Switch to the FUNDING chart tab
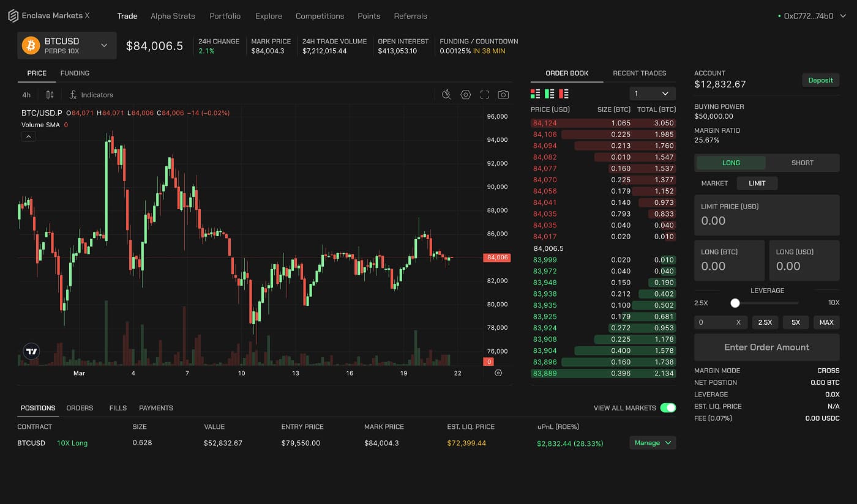 coord(75,73)
